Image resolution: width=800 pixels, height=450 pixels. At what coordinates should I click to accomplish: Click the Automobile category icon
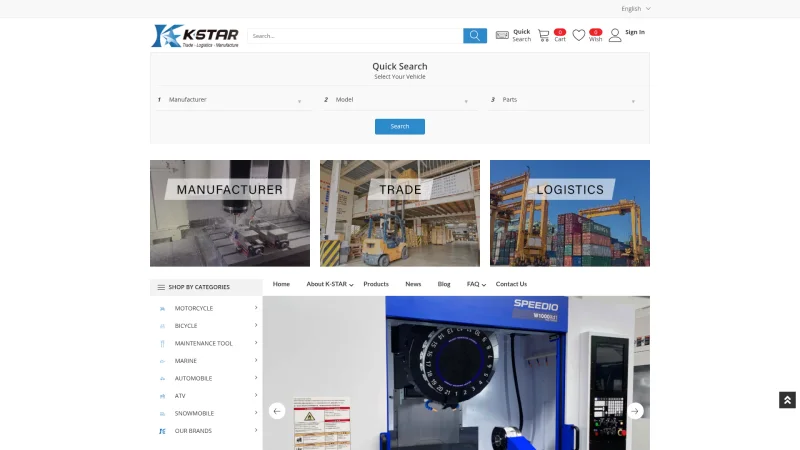tap(162, 379)
